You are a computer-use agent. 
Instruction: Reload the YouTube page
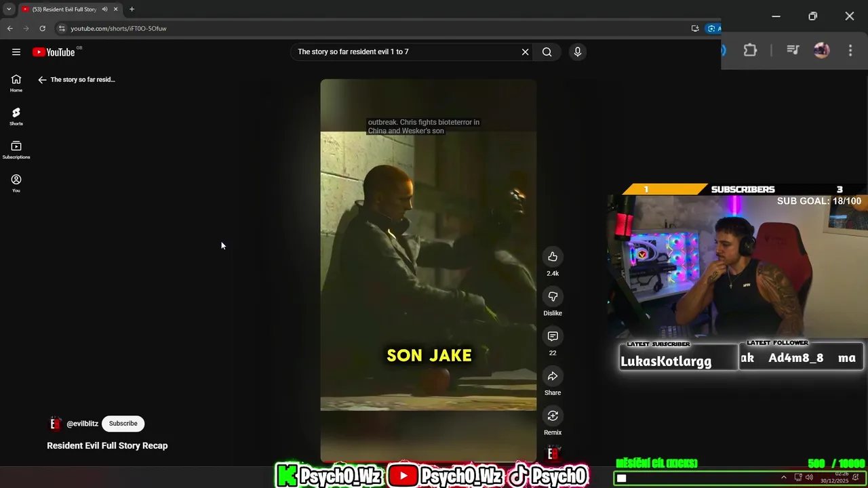[43, 28]
